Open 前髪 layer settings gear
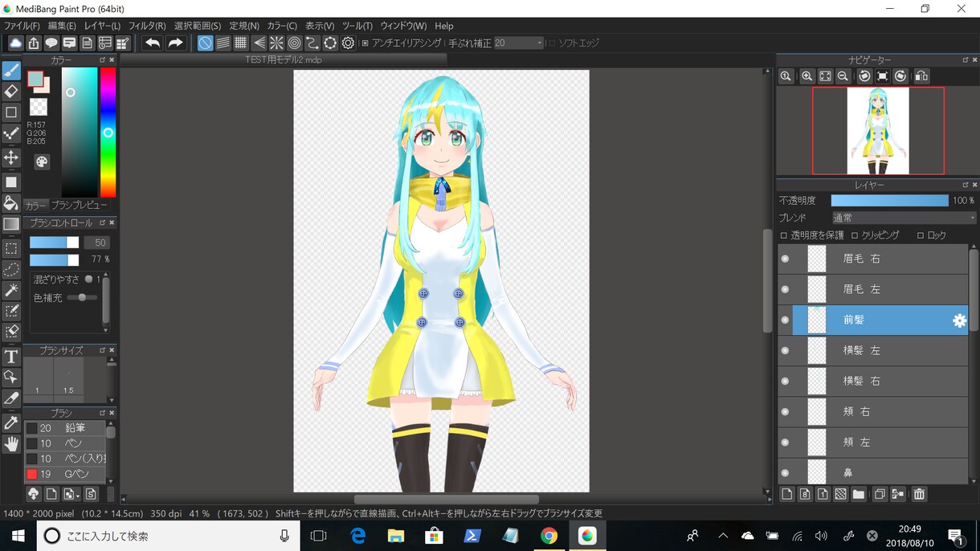 pos(959,320)
